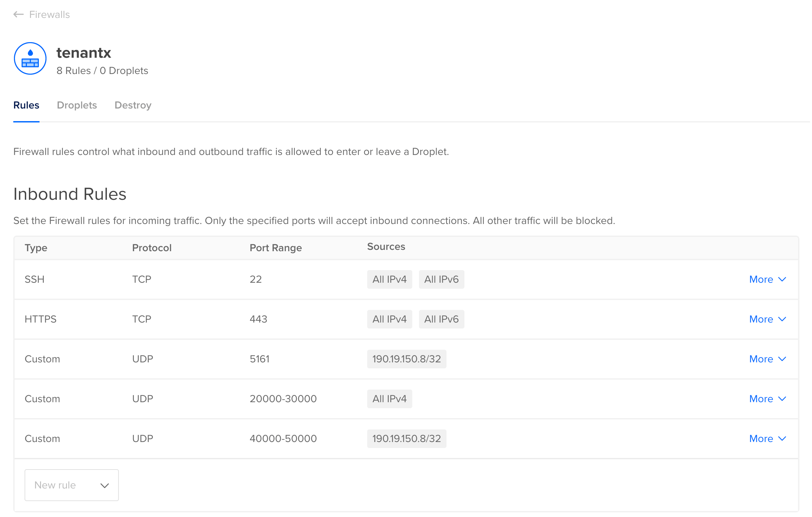812x517 pixels.
Task: Open the New rule dropdown
Action: pos(71,485)
